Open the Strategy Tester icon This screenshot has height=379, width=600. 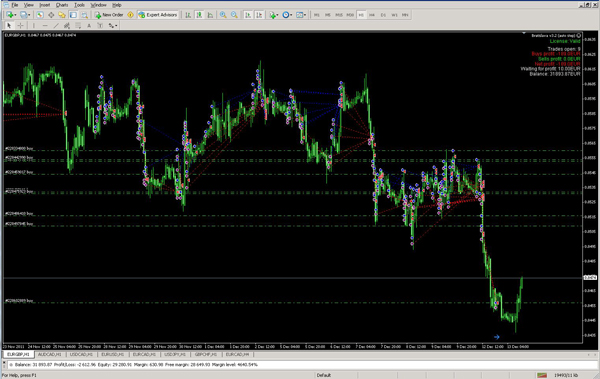(x=84, y=15)
